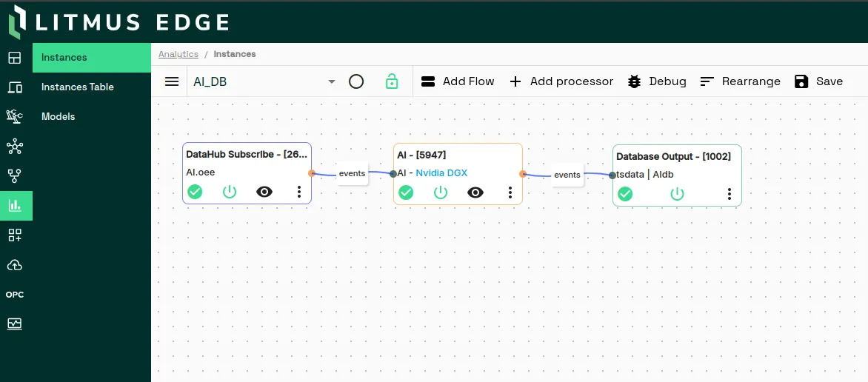Open the system monitor icon in the sidebar
The height and width of the screenshot is (382, 868).
[x=14, y=324]
